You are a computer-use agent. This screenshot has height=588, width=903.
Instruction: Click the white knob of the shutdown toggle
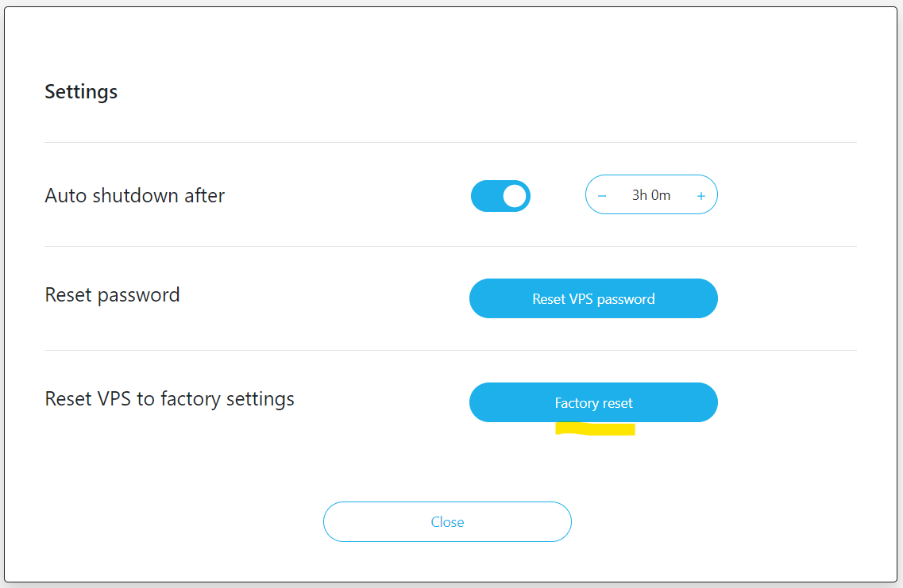pyautogui.click(x=515, y=196)
